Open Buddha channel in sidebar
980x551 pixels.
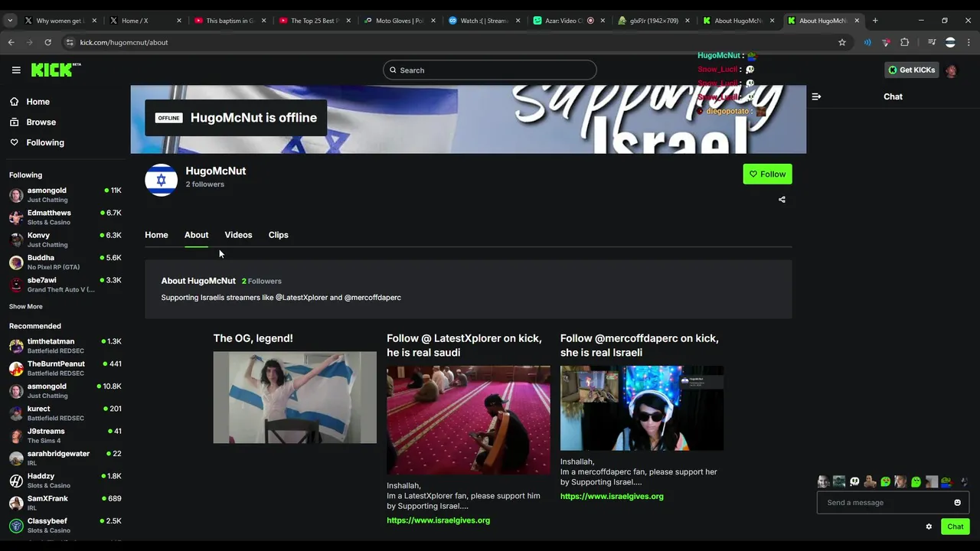[65, 262]
